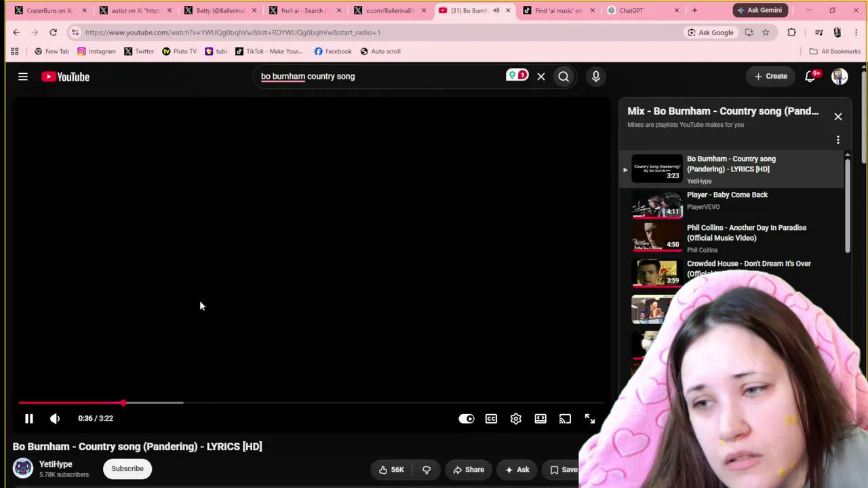Open the Twitter bookmark
The height and width of the screenshot is (488, 868).
pos(139,52)
